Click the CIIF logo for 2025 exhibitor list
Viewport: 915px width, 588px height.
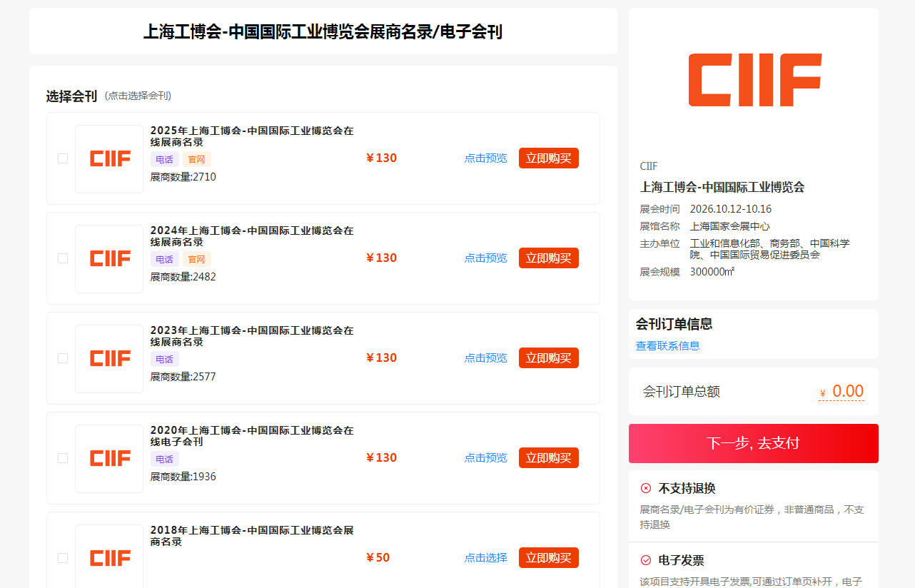[x=109, y=158]
